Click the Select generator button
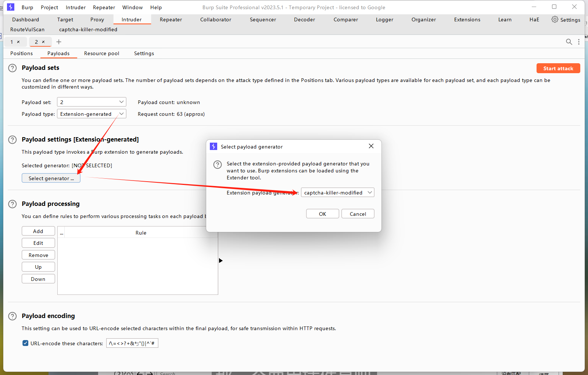Screen dimensions: 588x375 pos(51,178)
